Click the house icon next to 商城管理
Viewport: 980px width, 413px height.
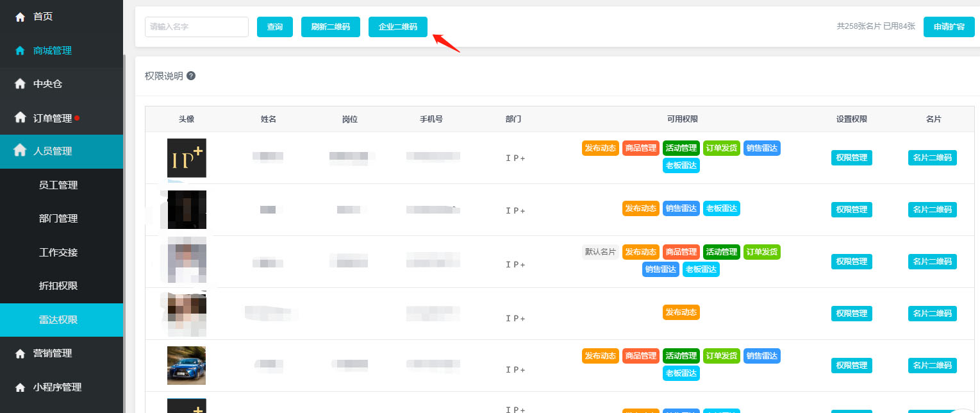click(20, 51)
